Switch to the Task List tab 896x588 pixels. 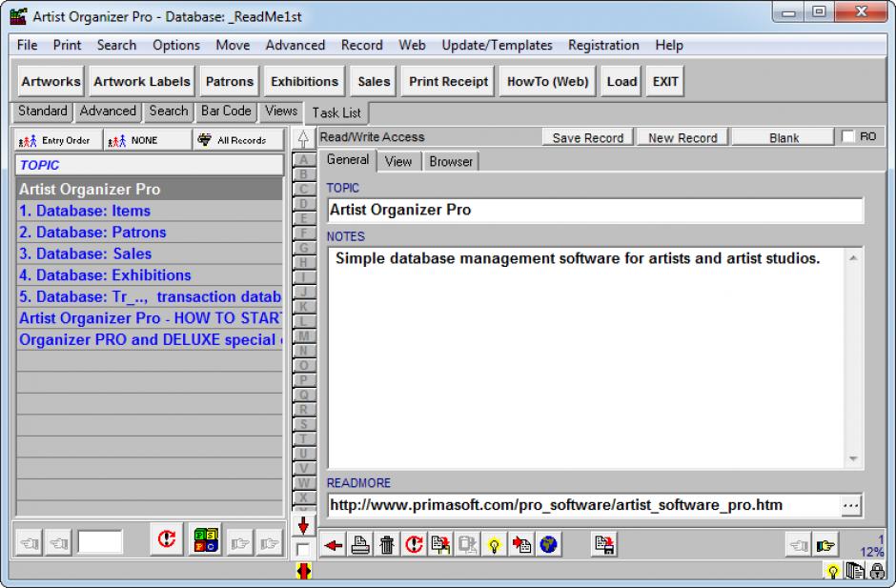(x=336, y=112)
